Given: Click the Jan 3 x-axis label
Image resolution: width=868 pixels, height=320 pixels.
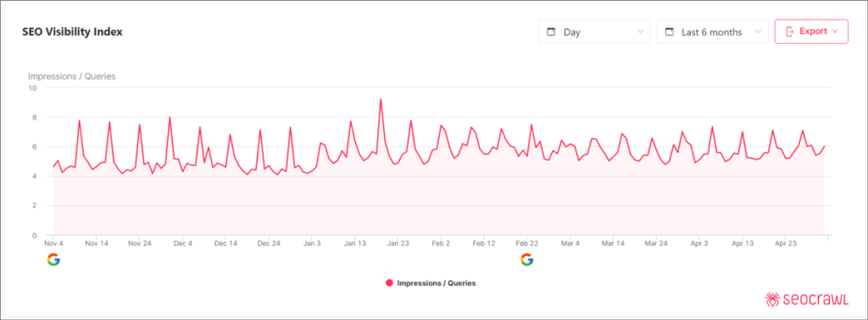Looking at the screenshot, I should (x=312, y=243).
